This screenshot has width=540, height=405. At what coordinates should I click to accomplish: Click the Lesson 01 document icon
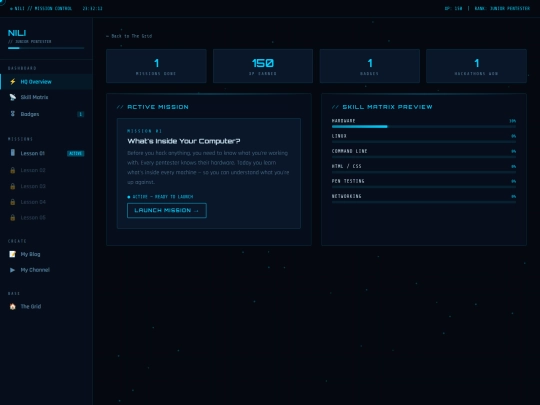click(x=13, y=153)
